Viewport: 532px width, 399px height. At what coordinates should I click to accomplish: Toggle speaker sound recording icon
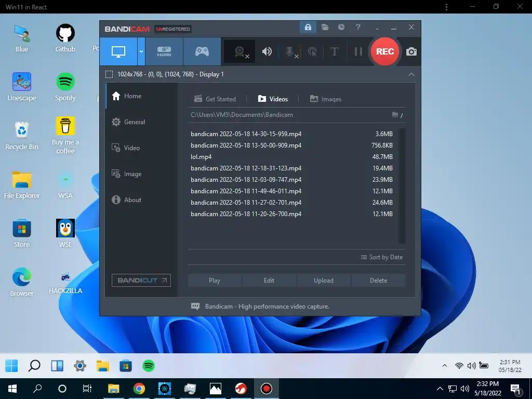pyautogui.click(x=267, y=51)
